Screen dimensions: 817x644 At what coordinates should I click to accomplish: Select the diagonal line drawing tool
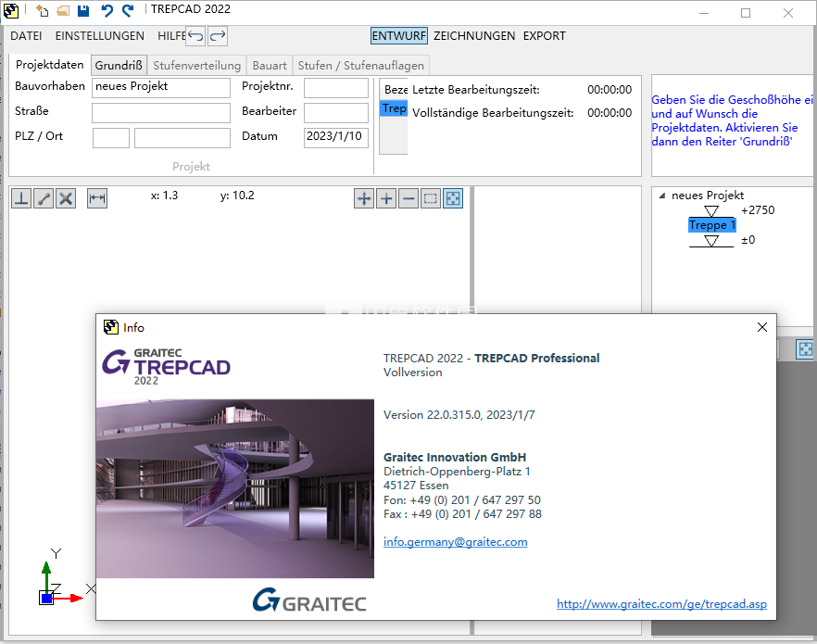(44, 198)
